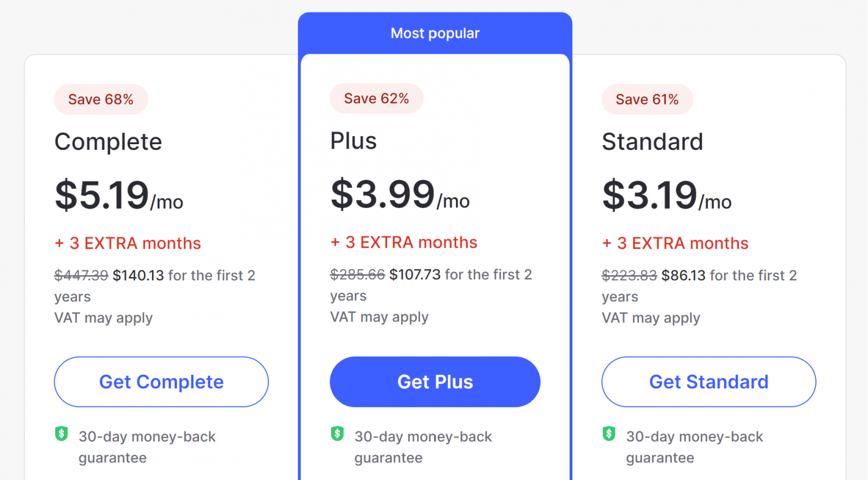The image size is (868, 480).
Task: Click the Get Standard button
Action: coord(708,382)
